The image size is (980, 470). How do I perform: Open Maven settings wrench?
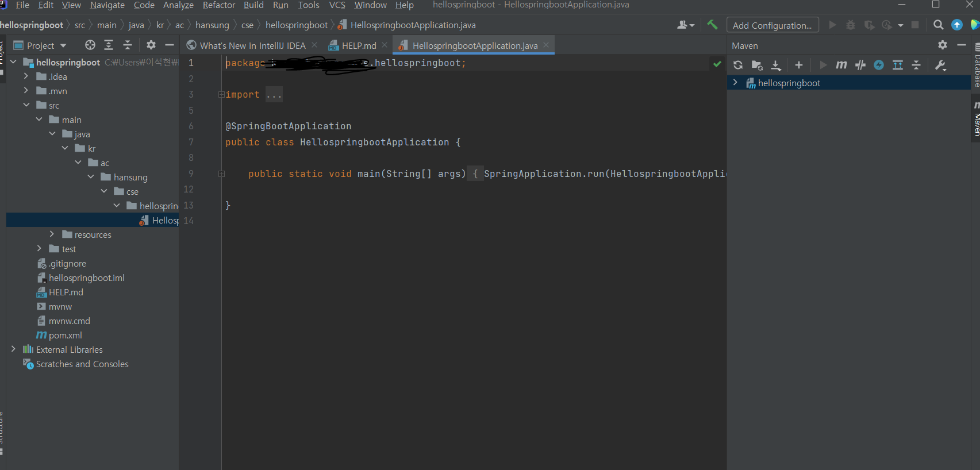point(941,65)
